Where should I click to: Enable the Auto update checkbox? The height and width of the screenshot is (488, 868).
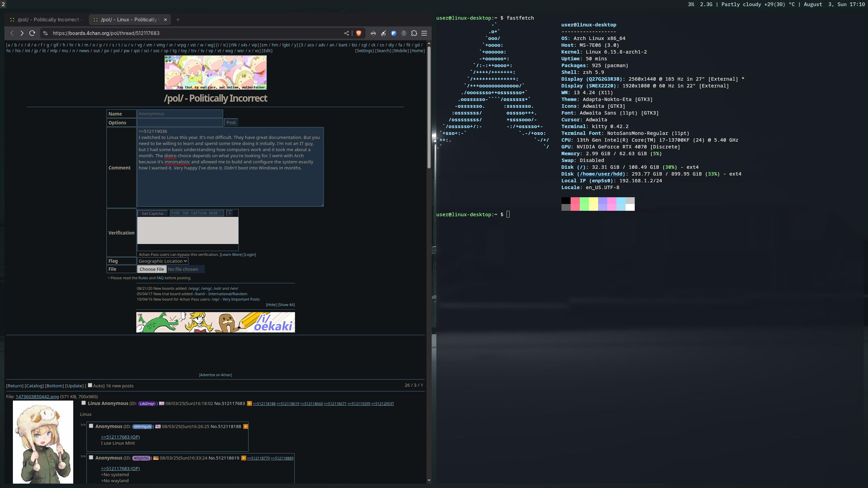pos(90,385)
